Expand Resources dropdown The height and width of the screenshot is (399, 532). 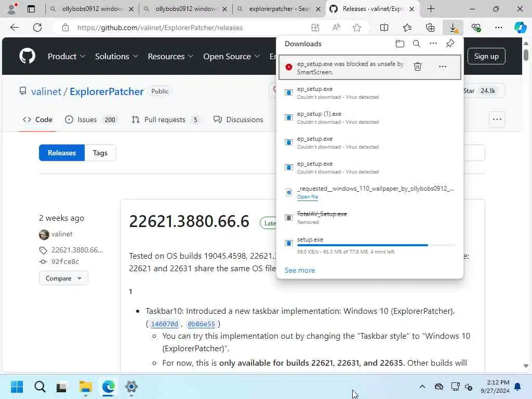point(170,56)
